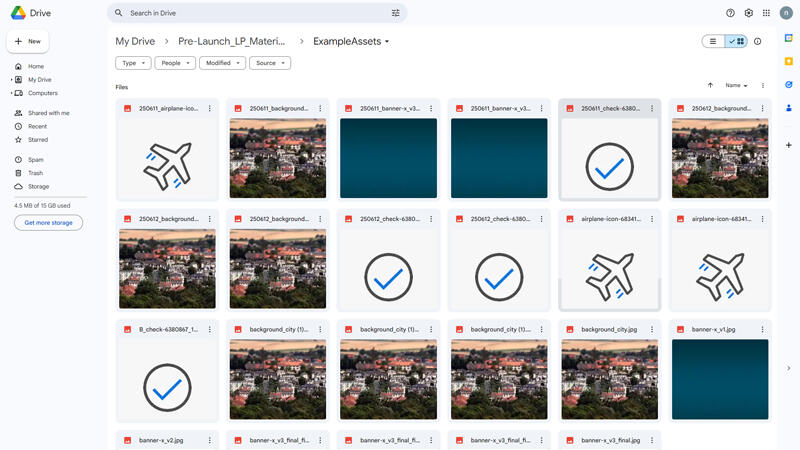Switch to grid layout view
Viewport: 800px width, 450px height.
[x=736, y=41]
